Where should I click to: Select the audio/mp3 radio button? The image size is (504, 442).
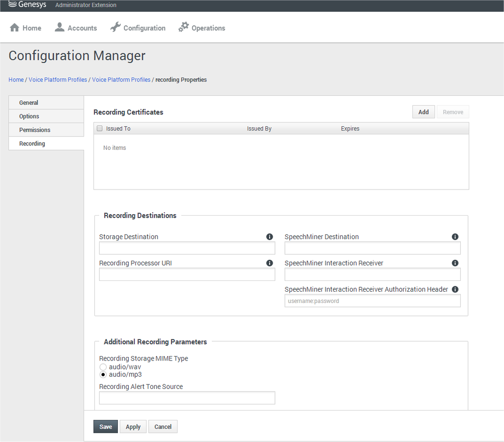(103, 375)
